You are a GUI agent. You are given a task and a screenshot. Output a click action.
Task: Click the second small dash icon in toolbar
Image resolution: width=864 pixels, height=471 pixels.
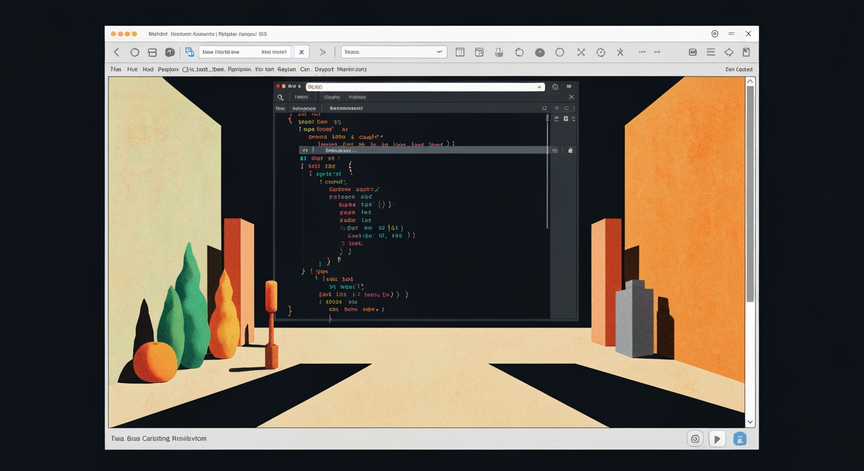pos(657,52)
